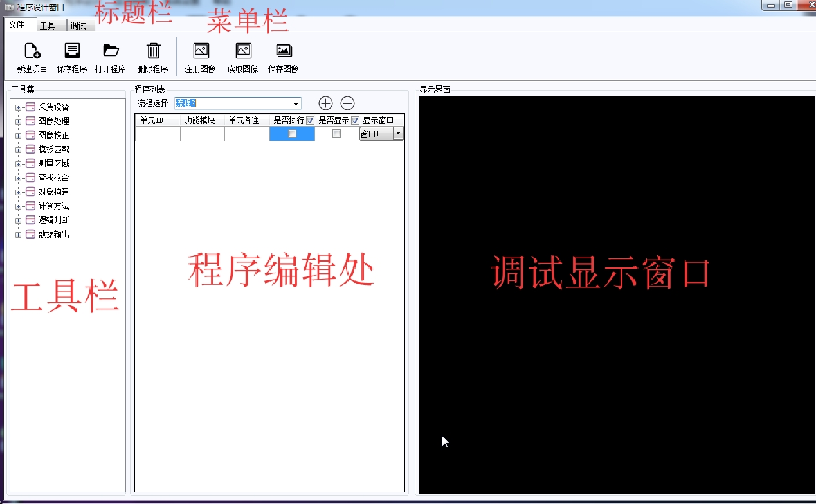Expand the 对象构建 tree node
Screen dimensions: 816x504
pos(18,192)
